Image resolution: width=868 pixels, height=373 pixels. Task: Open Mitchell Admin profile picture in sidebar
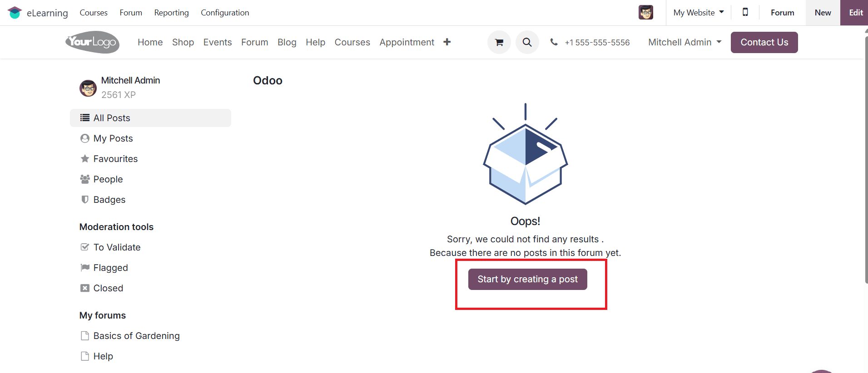[88, 88]
